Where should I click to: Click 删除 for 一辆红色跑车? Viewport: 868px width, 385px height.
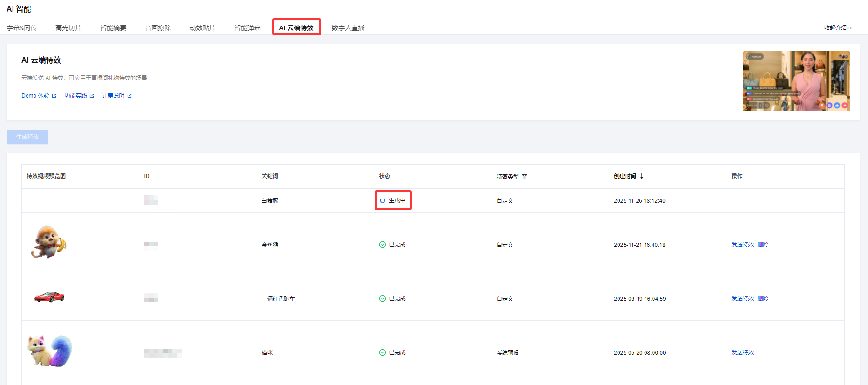(x=763, y=299)
